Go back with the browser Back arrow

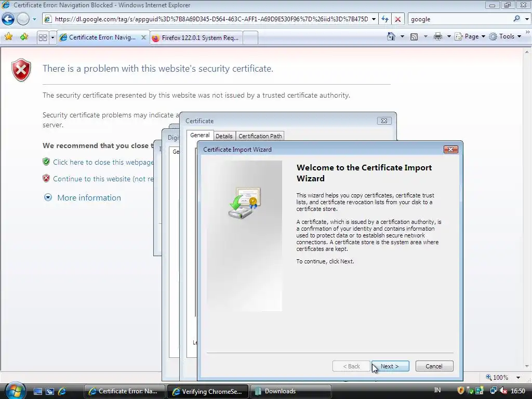tap(8, 19)
